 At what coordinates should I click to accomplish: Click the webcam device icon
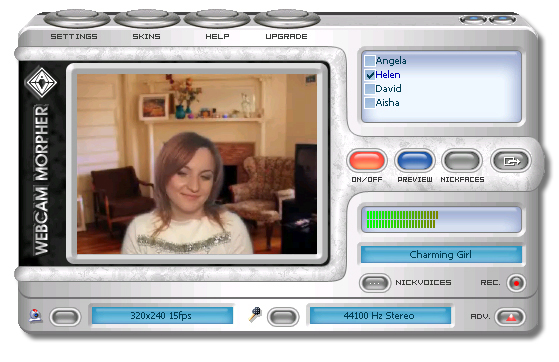pos(35,316)
